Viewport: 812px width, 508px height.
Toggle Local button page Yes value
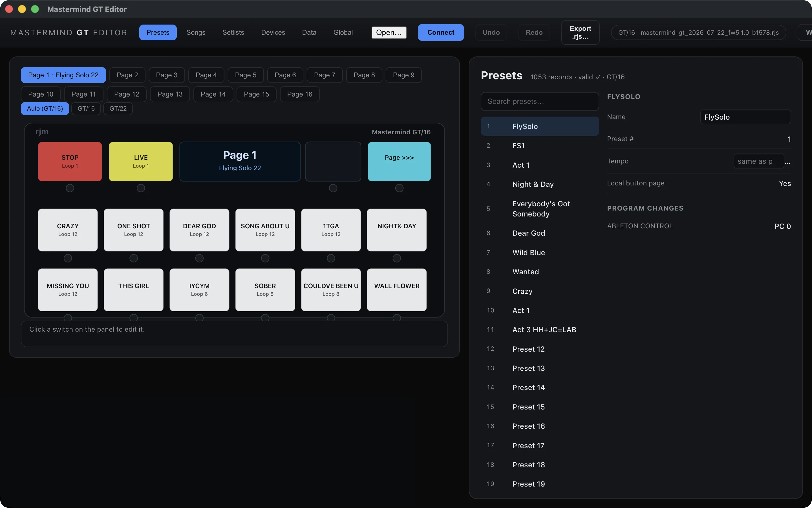coord(784,183)
